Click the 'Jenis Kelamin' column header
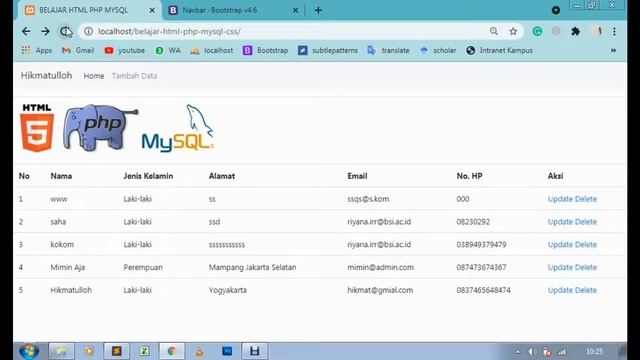The image size is (640, 360). pyautogui.click(x=148, y=176)
